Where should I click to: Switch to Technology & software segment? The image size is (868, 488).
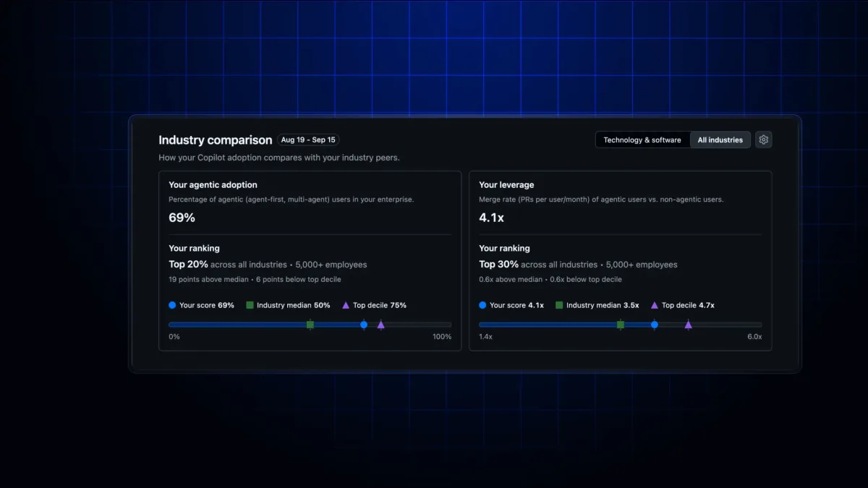tap(642, 140)
